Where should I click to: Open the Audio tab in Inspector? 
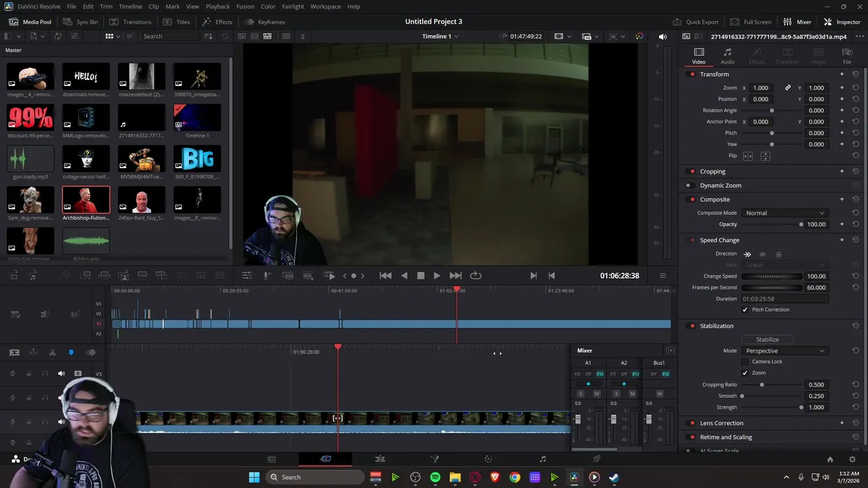pyautogui.click(x=728, y=56)
